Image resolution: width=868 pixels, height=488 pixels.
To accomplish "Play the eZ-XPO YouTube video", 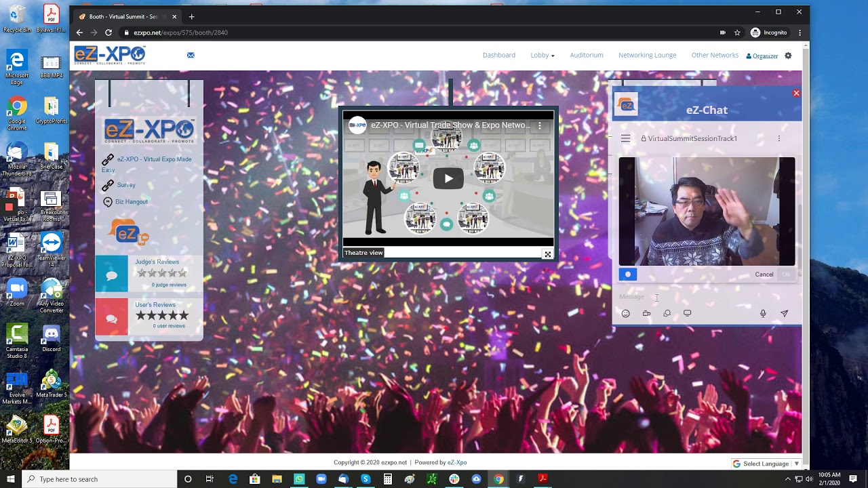I will point(448,178).
